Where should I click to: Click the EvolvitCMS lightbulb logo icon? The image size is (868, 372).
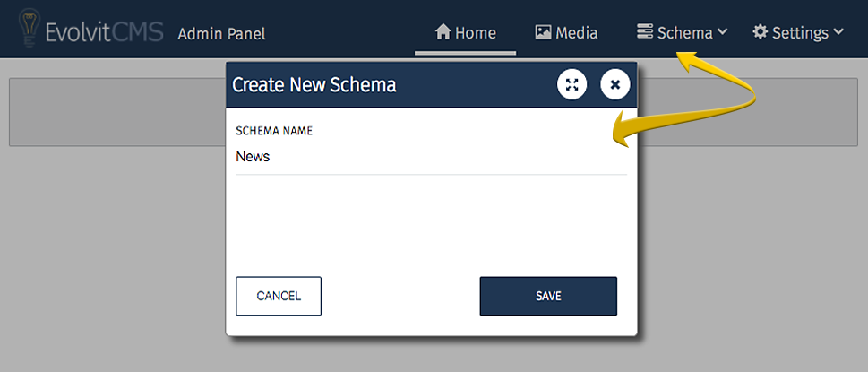point(30,30)
